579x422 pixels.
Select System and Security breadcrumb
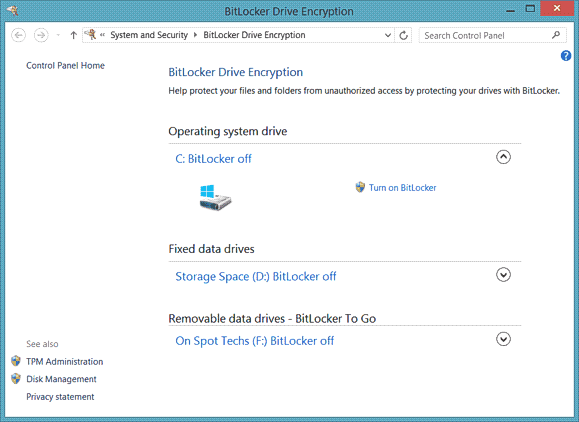[149, 35]
